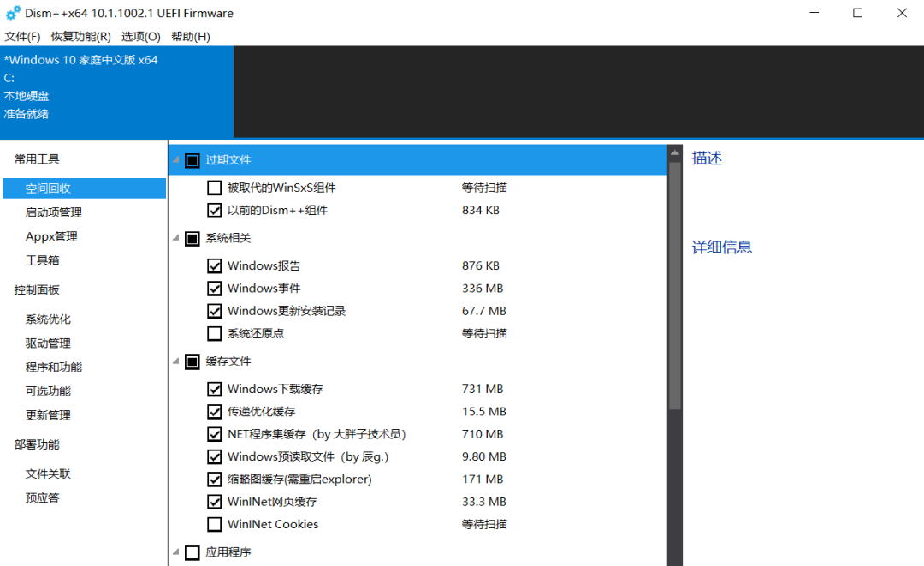The image size is (924, 566).
Task: Open the 文件(F) menu
Action: click(x=22, y=37)
